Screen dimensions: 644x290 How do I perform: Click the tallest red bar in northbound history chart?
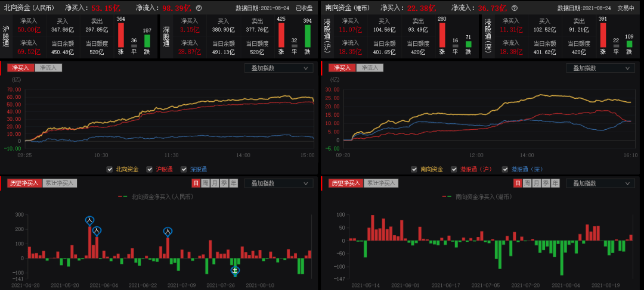(90, 242)
